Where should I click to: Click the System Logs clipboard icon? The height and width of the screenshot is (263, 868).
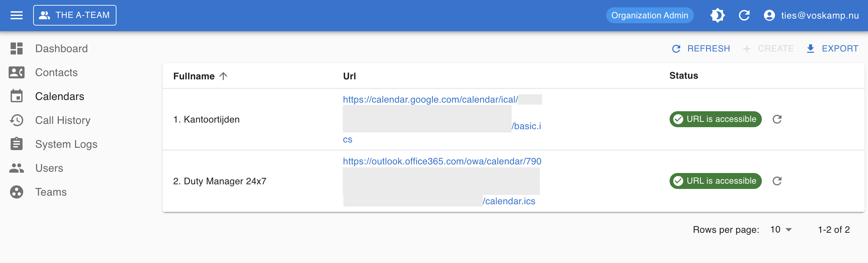point(17,144)
